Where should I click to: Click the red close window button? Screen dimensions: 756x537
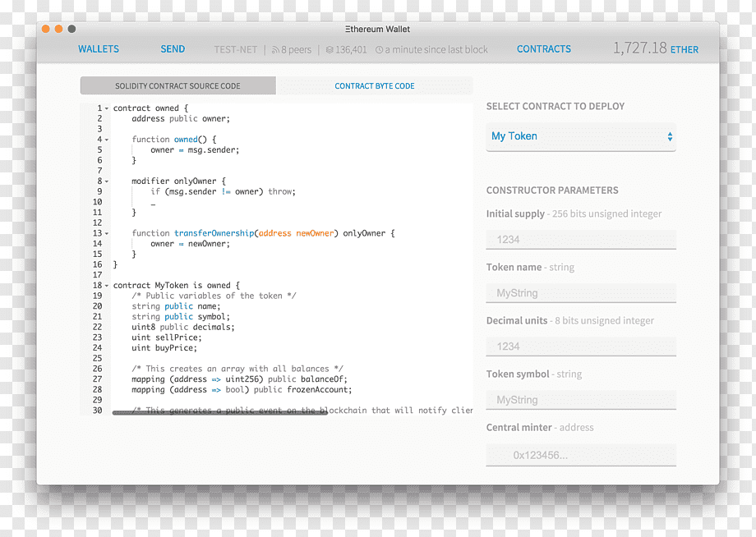point(46,29)
